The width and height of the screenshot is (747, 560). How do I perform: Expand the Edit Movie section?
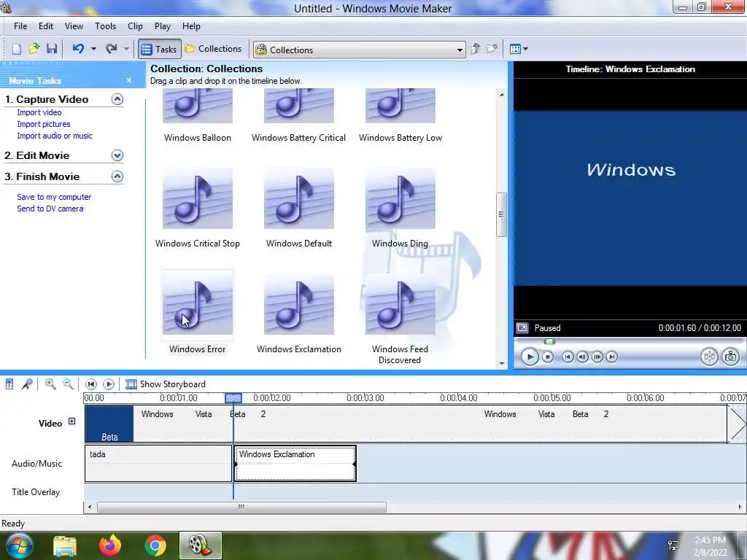click(117, 155)
